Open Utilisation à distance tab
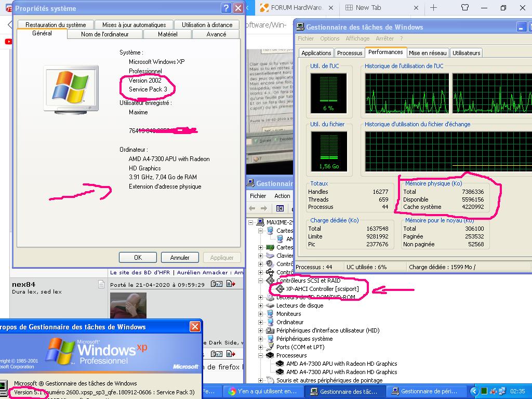 click(207, 25)
